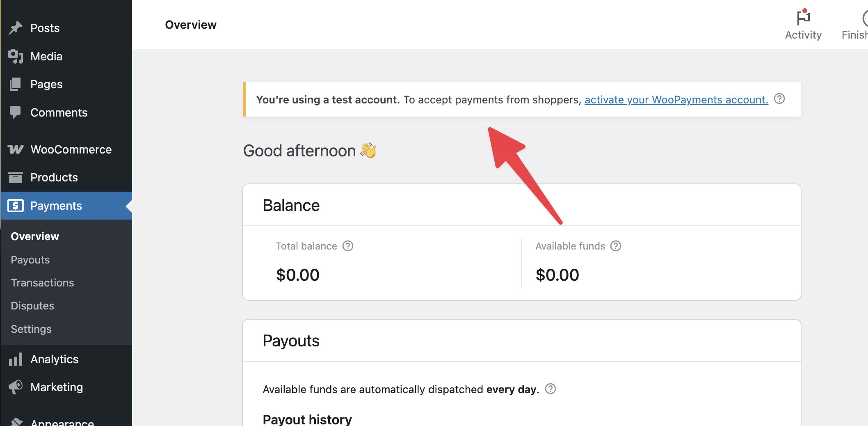This screenshot has height=426, width=868.
Task: Click the WooCommerce logo icon
Action: pyautogui.click(x=16, y=149)
